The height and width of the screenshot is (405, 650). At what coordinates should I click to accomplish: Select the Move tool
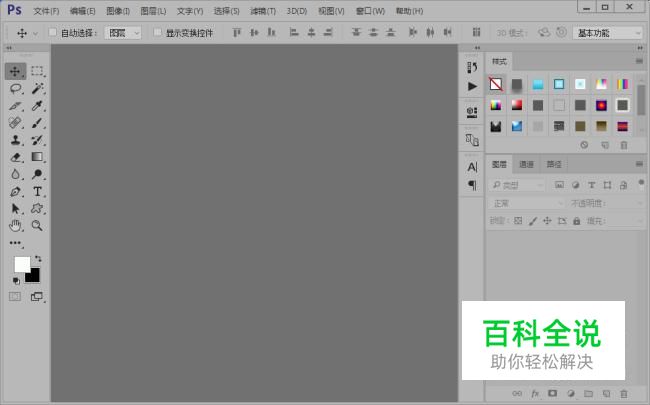[x=15, y=71]
